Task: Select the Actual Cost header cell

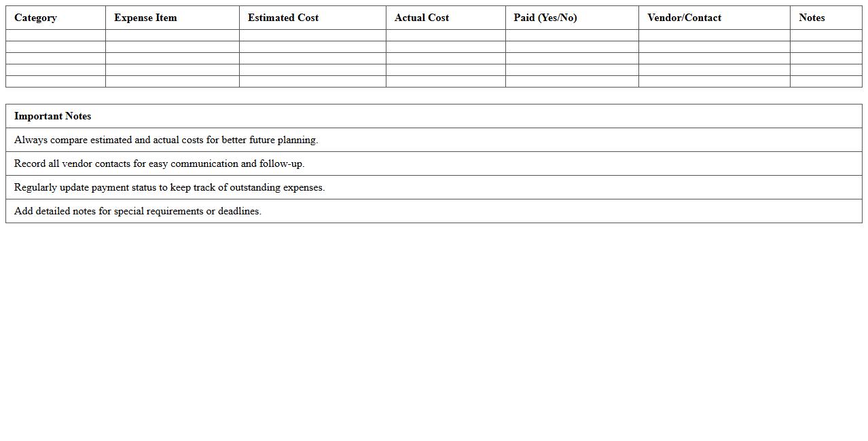Action: point(421,18)
